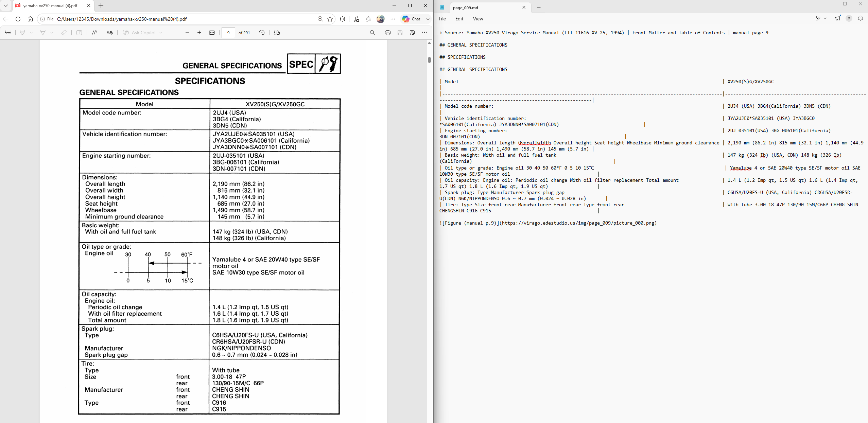Open the Edge tab actions menu
Image resolution: width=868 pixels, height=423 pixels.
coord(6,5)
